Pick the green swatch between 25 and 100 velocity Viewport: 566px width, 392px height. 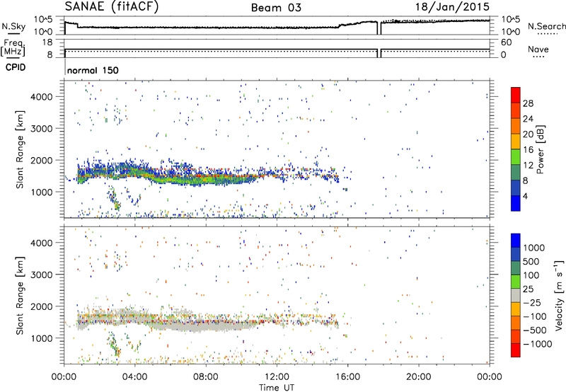pyautogui.click(x=516, y=282)
